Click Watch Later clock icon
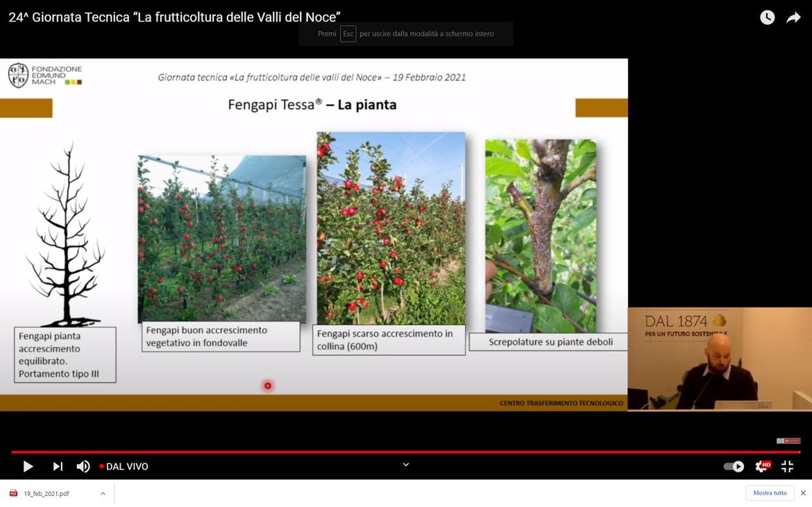 [x=767, y=18]
